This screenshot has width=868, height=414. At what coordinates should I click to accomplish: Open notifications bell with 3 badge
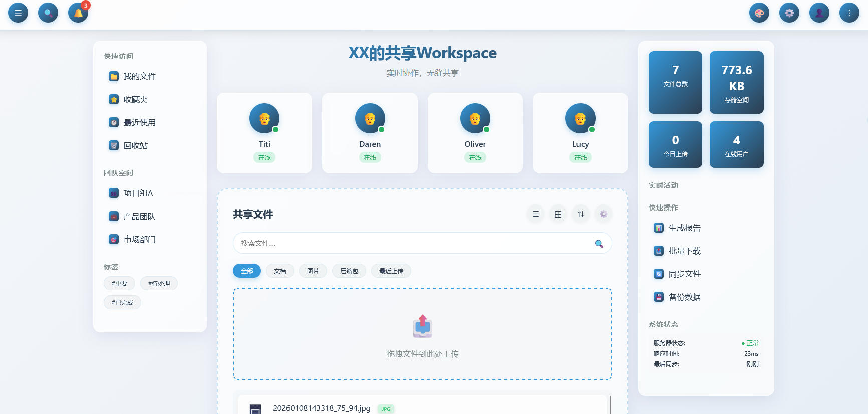coord(78,13)
